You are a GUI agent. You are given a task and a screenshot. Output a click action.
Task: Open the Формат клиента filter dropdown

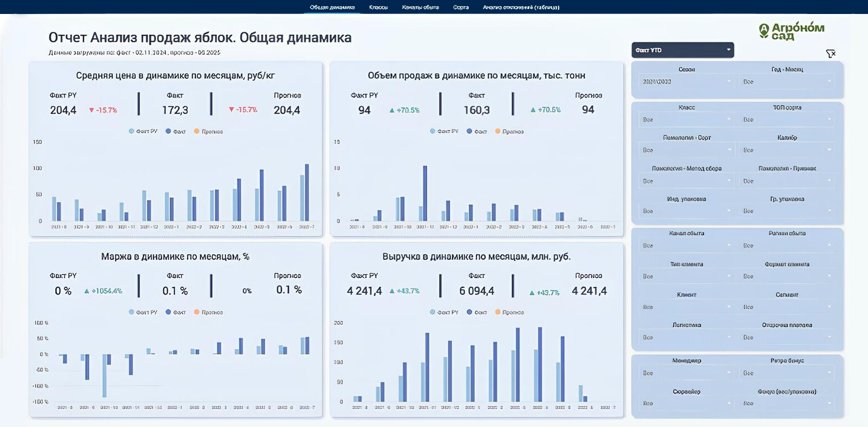(x=786, y=277)
